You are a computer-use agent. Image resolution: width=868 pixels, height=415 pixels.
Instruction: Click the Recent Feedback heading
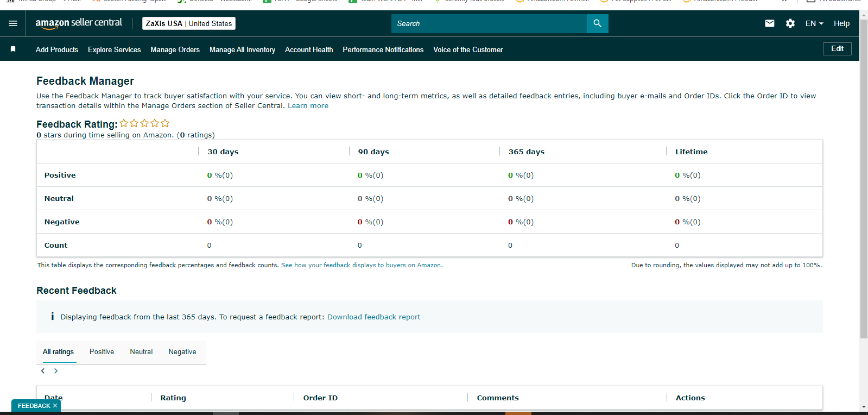(77, 291)
